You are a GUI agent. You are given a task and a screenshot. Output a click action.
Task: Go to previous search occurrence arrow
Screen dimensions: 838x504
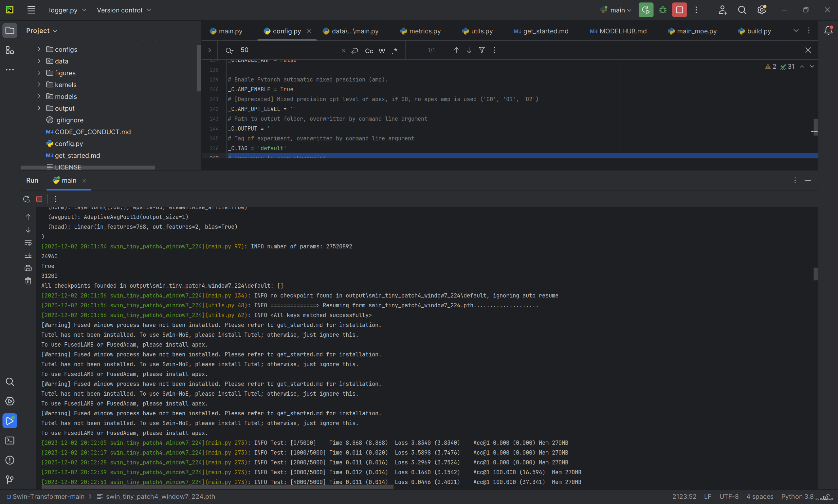tap(456, 50)
